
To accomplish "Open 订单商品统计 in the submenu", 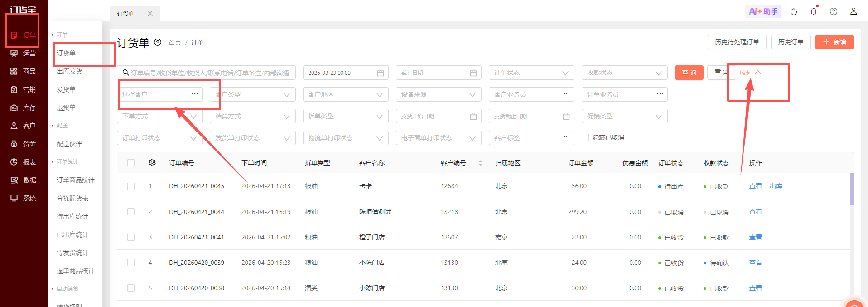I will point(76,180).
